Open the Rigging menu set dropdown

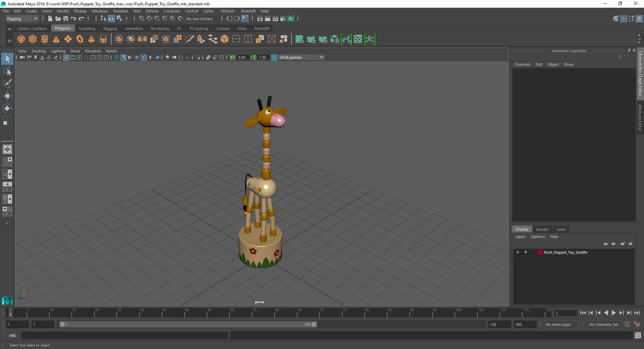point(22,19)
